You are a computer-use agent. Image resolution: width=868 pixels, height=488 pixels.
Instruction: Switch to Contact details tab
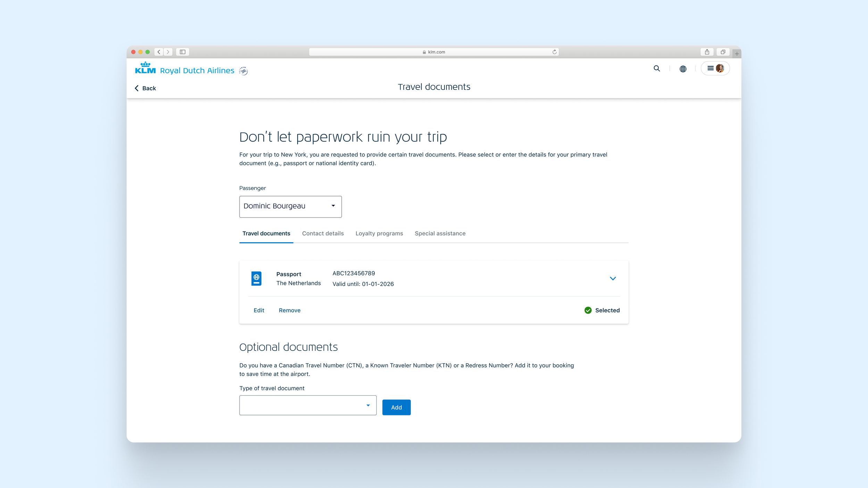coord(323,234)
